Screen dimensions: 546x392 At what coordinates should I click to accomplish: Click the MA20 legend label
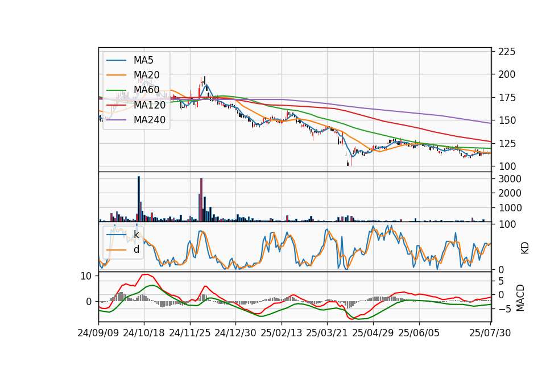(146, 75)
